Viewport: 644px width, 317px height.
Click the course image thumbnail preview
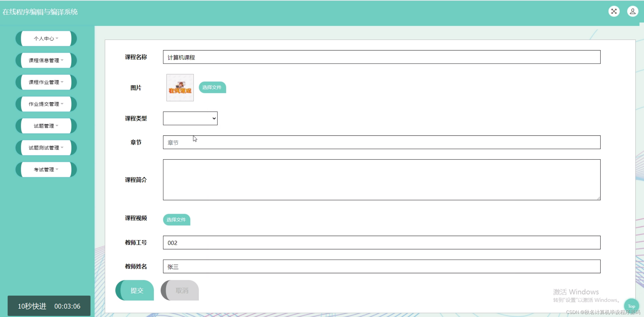pos(180,88)
